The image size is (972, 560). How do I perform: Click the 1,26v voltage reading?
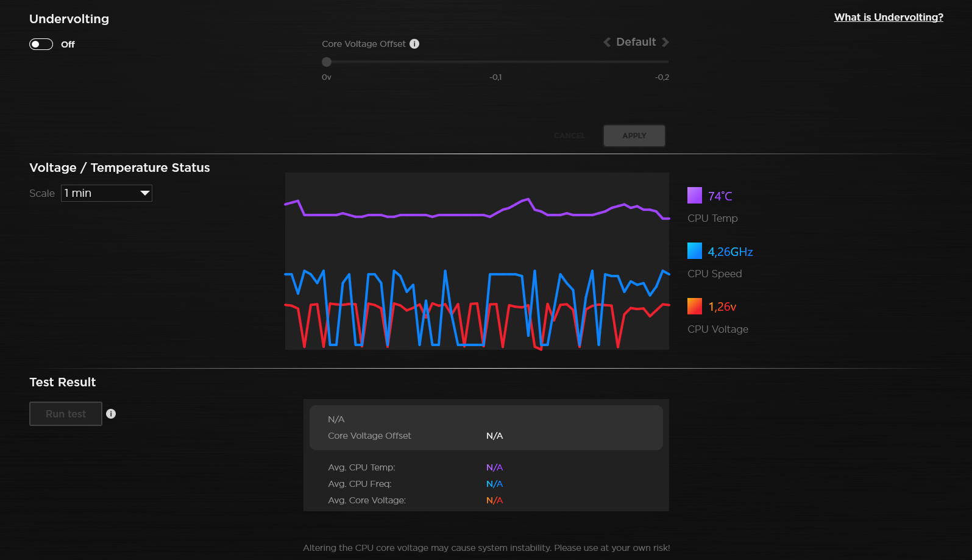click(x=722, y=307)
